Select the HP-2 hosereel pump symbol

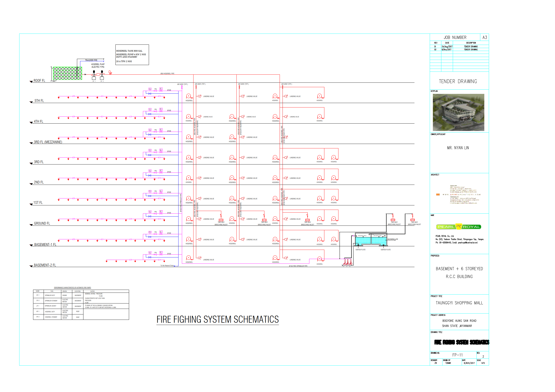click(x=102, y=75)
